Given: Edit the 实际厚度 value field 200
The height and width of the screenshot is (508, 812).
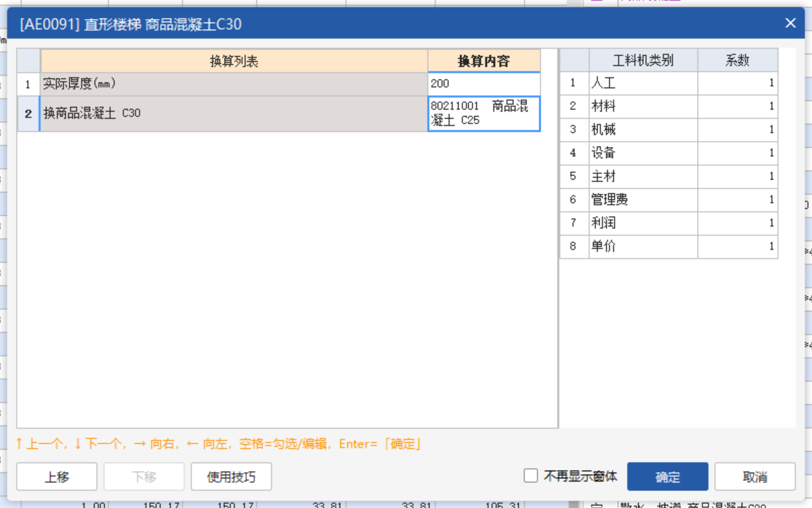Looking at the screenshot, I should coord(484,84).
